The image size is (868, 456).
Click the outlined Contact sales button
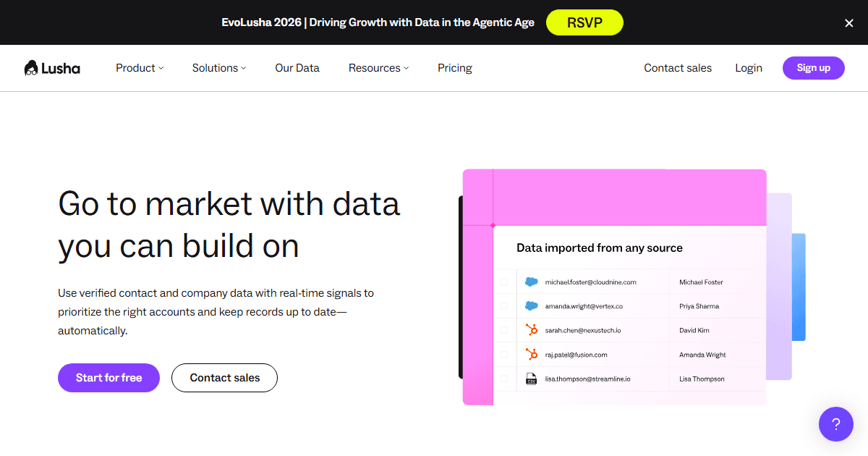click(x=224, y=378)
